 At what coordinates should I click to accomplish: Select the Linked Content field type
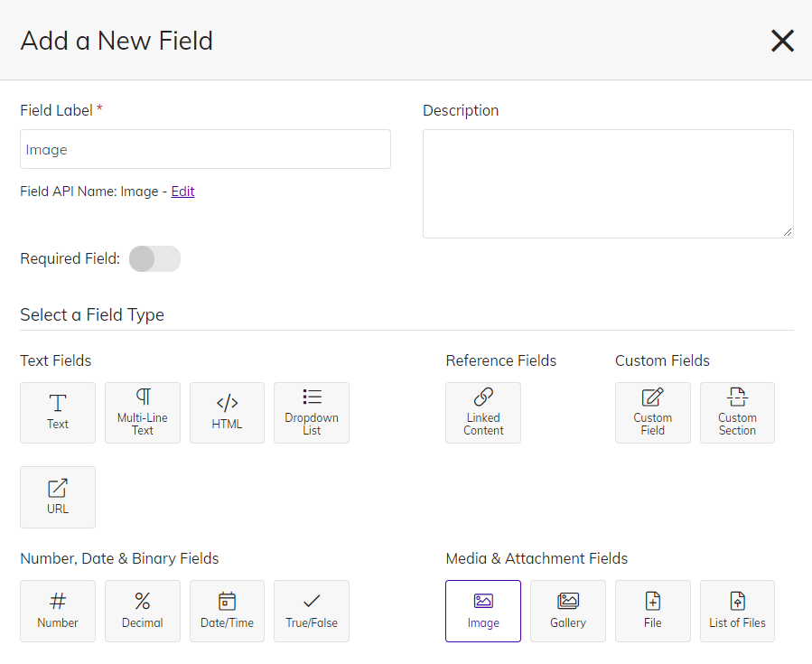click(483, 413)
